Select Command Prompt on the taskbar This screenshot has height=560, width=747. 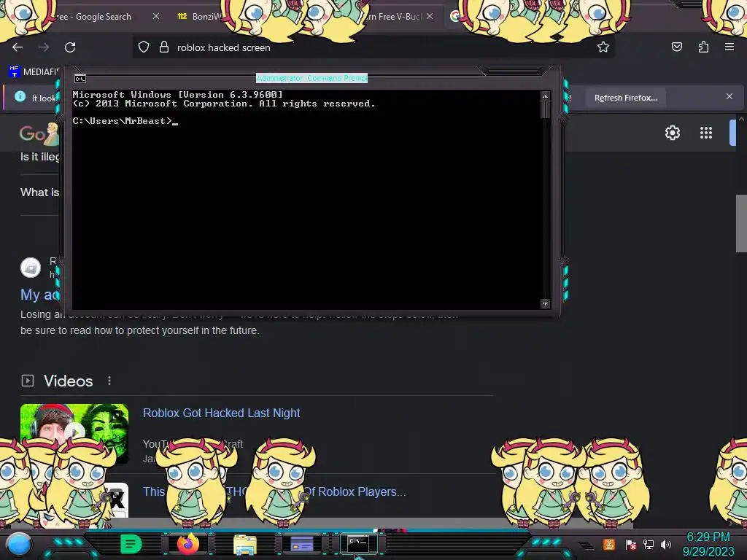[x=358, y=543]
